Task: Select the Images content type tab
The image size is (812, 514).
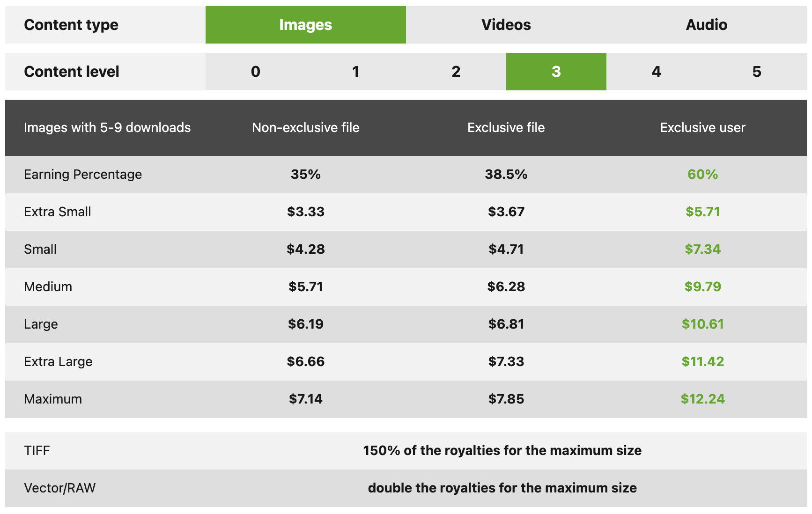Action: [305, 24]
